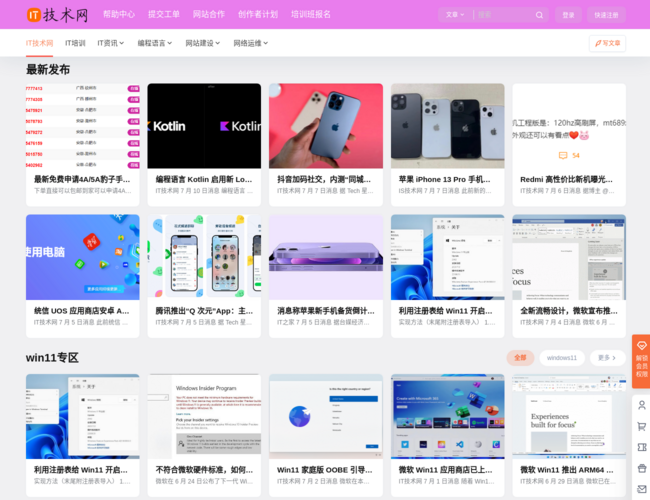Viewport: 650px width, 500px height.
Task: Open Win11 家庭版 OOBE 引导 title
Action: pyautogui.click(x=325, y=470)
